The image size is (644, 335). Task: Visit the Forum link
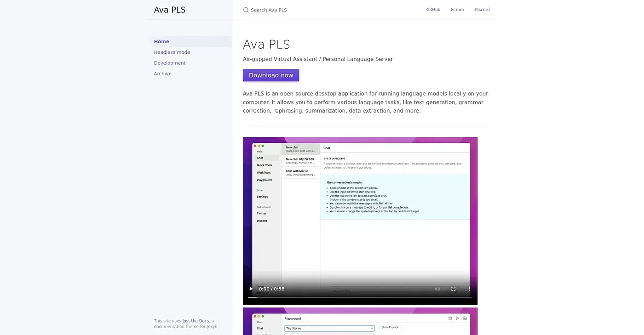point(457,10)
